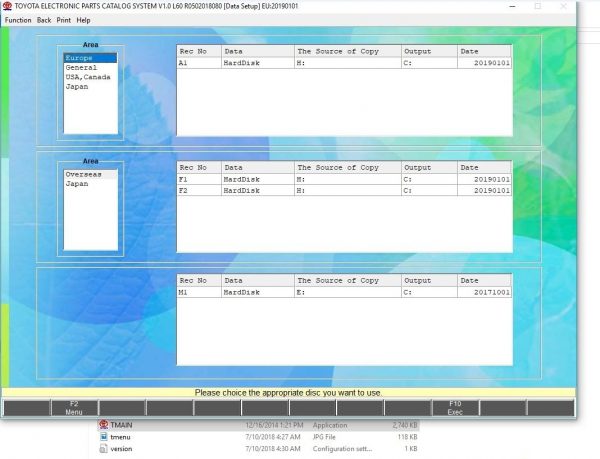Screen dimensions: 600x459
Task: Open the Function menu
Action: pyautogui.click(x=18, y=20)
